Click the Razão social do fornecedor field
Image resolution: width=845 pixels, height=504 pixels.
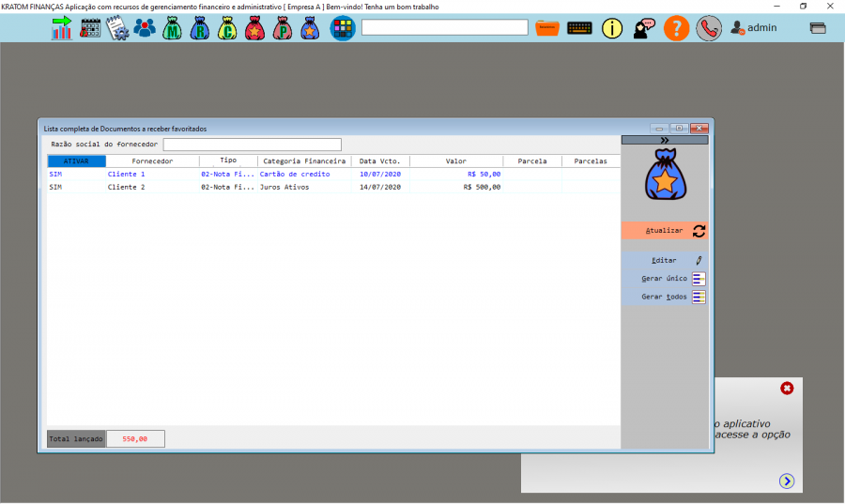[252, 145]
